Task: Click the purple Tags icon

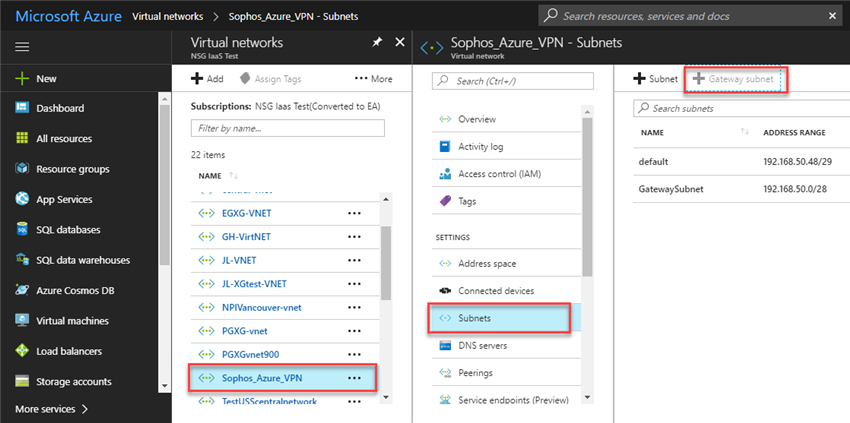Action: point(445,201)
